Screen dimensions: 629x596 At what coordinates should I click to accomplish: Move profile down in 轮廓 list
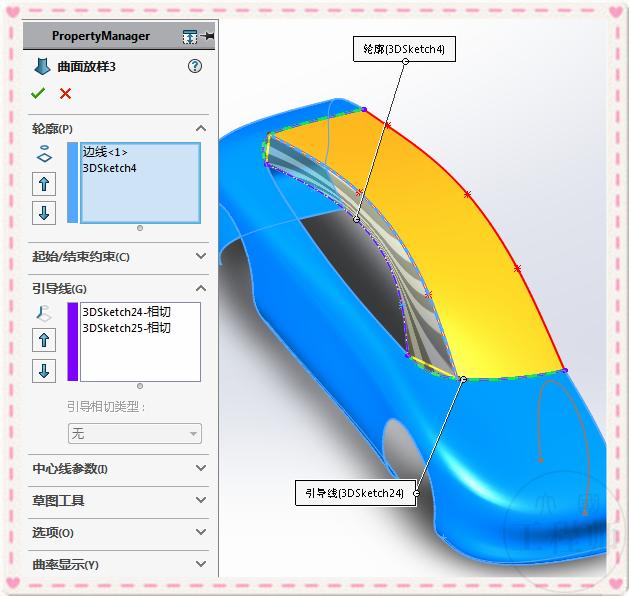[x=44, y=213]
